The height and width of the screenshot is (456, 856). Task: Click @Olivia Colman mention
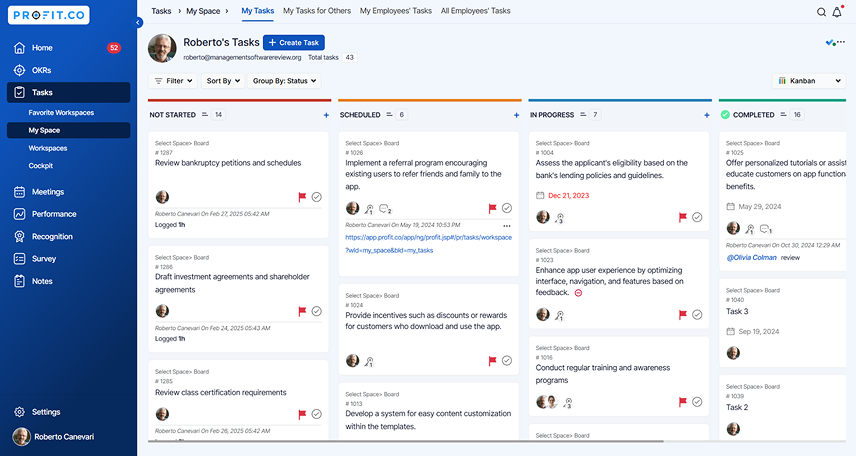(x=751, y=257)
